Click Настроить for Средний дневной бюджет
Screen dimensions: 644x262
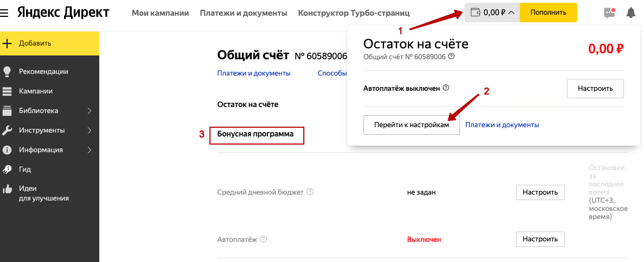coord(540,192)
